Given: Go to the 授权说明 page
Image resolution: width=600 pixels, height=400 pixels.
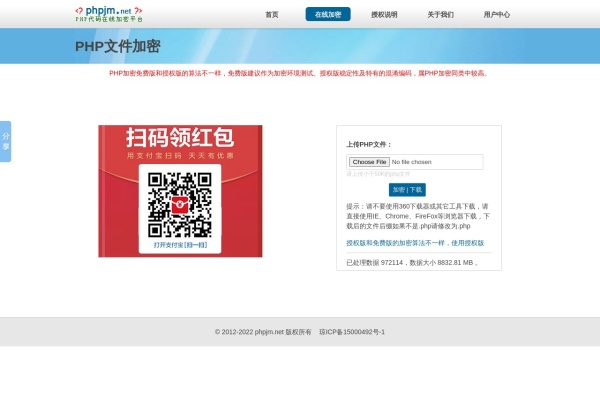Looking at the screenshot, I should [x=384, y=15].
